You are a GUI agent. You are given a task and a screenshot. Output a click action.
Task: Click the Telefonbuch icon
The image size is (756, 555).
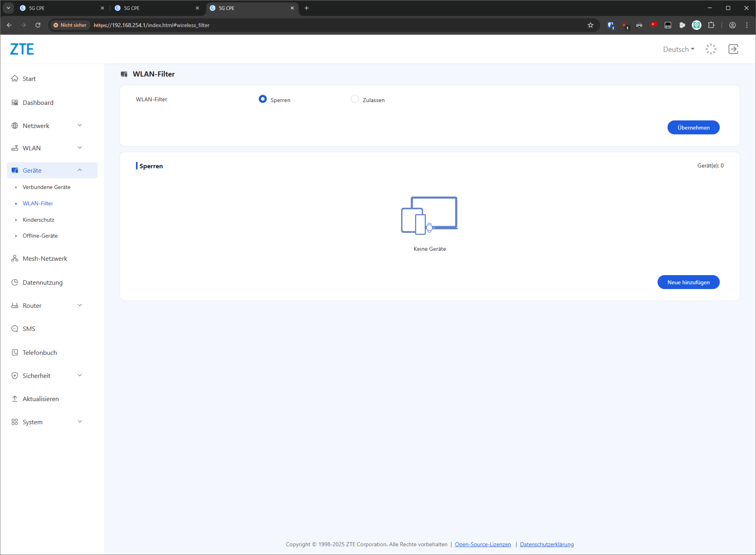[x=15, y=352]
